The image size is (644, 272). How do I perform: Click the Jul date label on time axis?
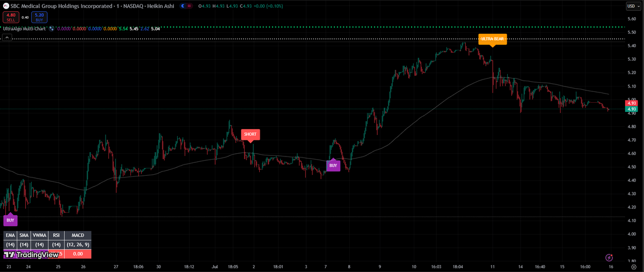pos(215,266)
